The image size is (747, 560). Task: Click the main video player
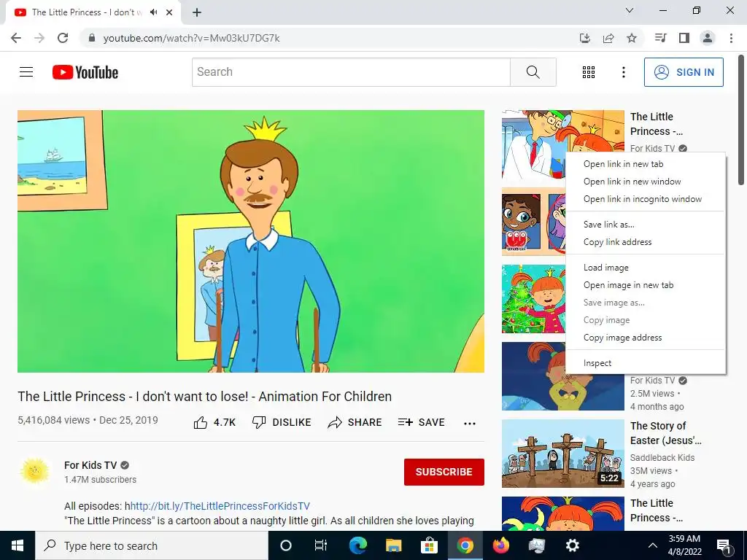251,241
